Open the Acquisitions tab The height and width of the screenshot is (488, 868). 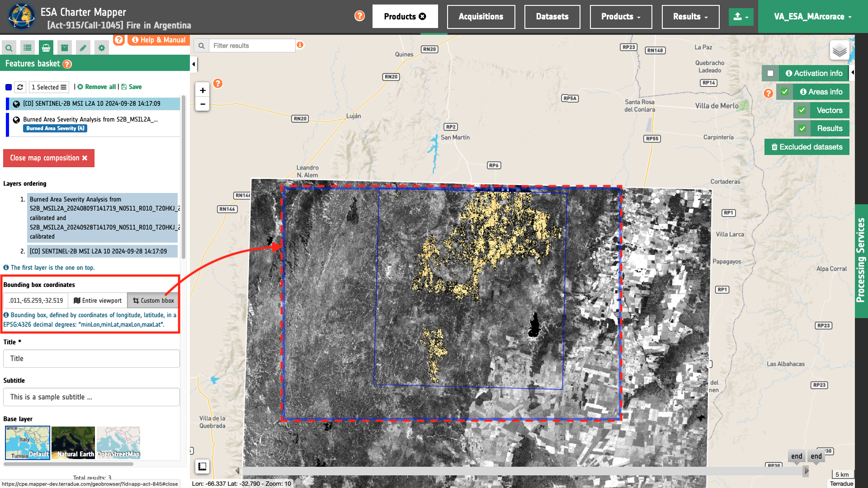click(481, 17)
